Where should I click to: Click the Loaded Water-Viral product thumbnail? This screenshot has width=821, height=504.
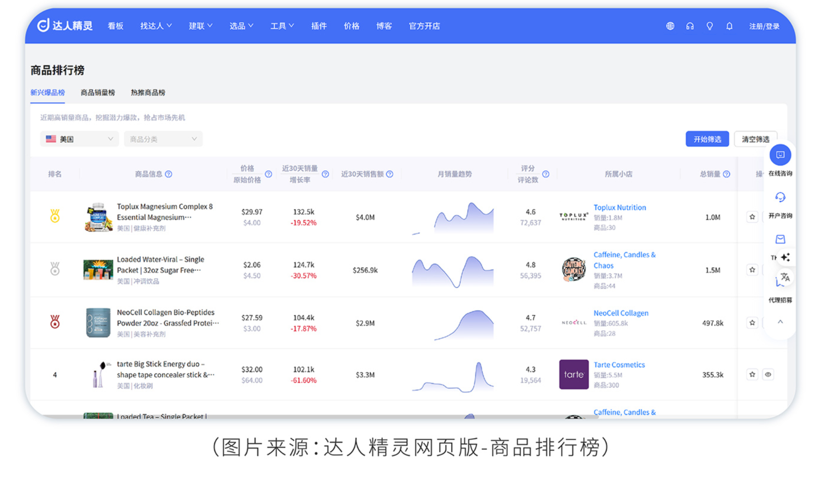[x=98, y=269]
